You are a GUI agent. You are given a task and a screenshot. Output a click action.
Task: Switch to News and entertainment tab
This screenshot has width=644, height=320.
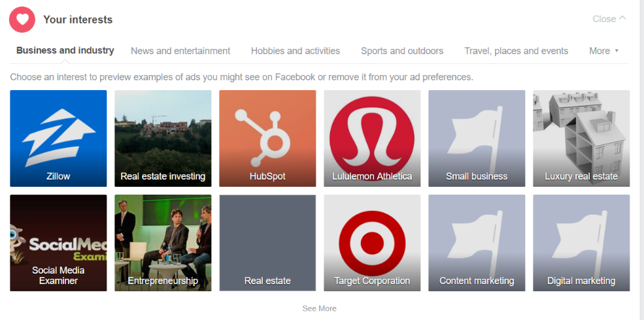click(180, 51)
